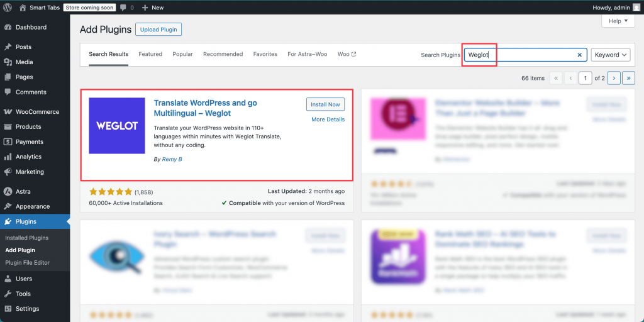Click the Settings sliders icon
Image resolution: width=644 pixels, height=322 pixels.
(8, 309)
